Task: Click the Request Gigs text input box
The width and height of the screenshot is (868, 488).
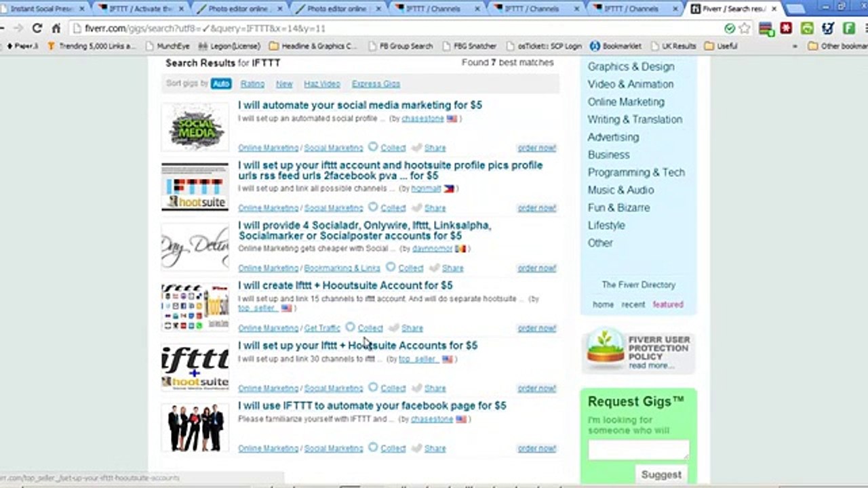Action: point(639,450)
